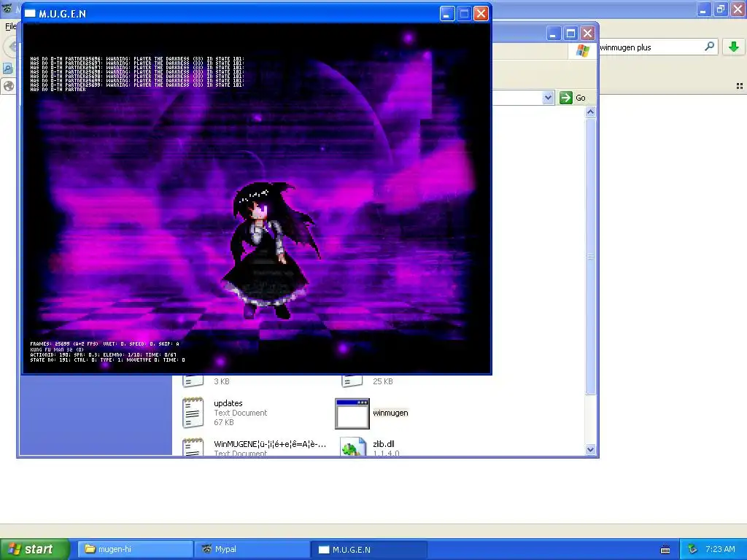
Task: Open Mypal downloads with the green arrow
Action: coord(734,47)
